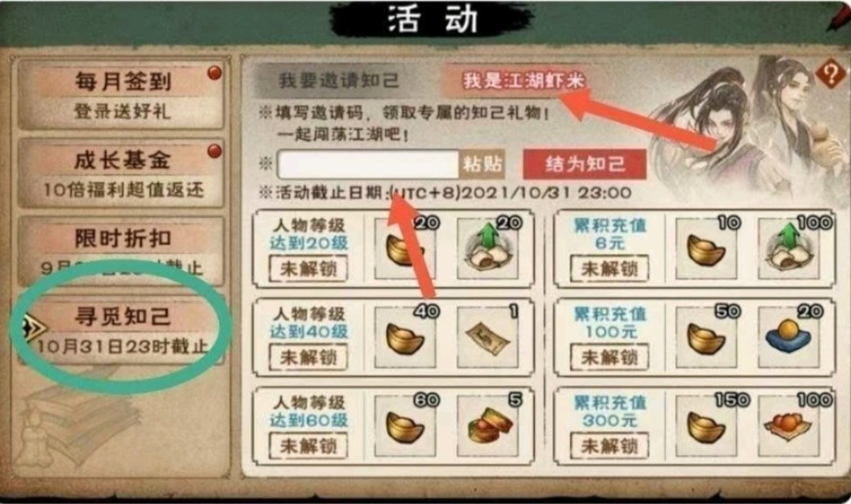Viewport: 851px width, 504px height.
Task: Open 每月签到 activity entry
Action: tap(122, 95)
